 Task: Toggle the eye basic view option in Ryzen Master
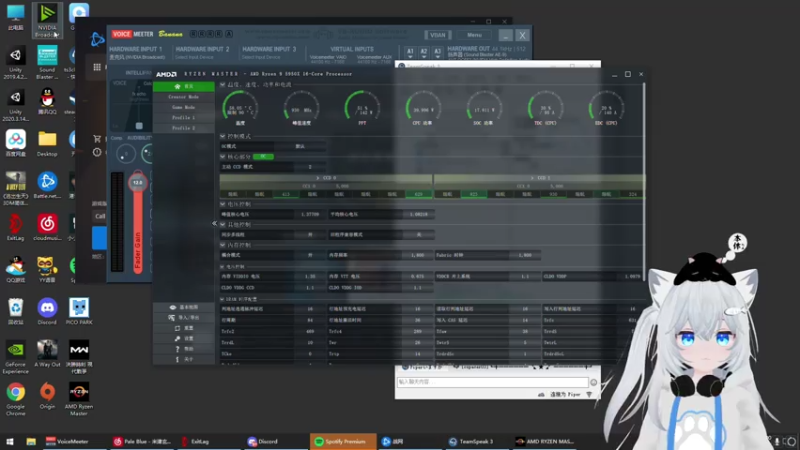[x=184, y=307]
